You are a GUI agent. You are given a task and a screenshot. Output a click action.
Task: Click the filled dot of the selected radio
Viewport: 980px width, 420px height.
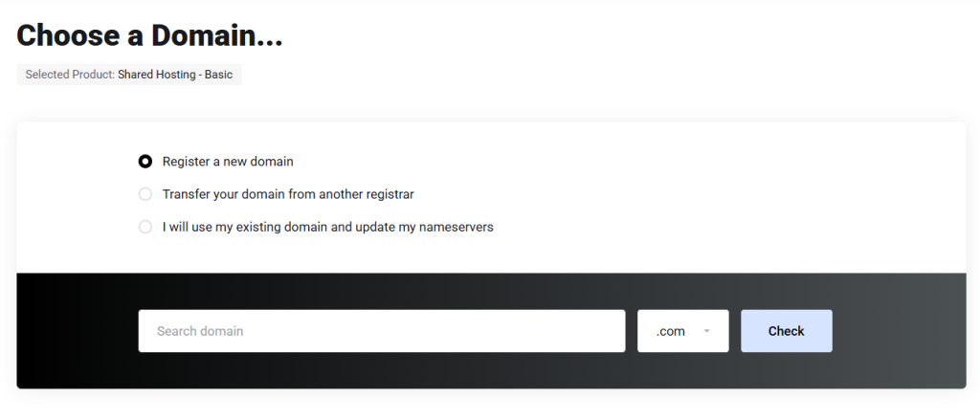click(x=145, y=162)
